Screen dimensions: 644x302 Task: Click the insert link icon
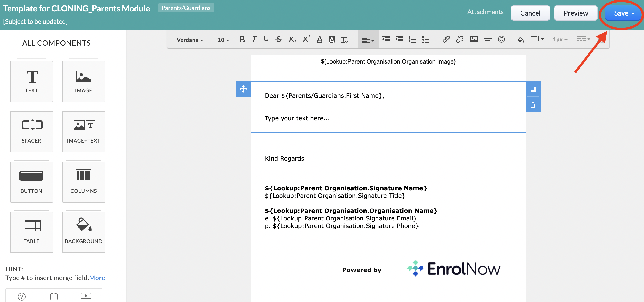pos(446,40)
